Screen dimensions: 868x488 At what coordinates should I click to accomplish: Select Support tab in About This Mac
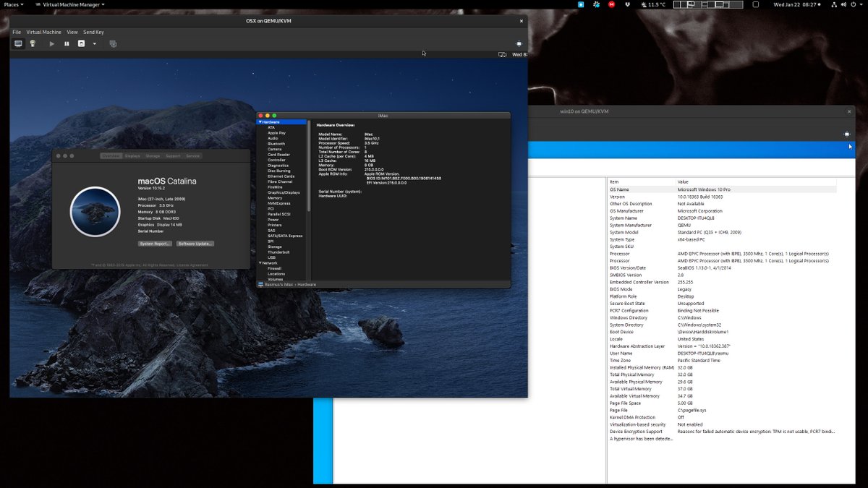[x=173, y=156]
